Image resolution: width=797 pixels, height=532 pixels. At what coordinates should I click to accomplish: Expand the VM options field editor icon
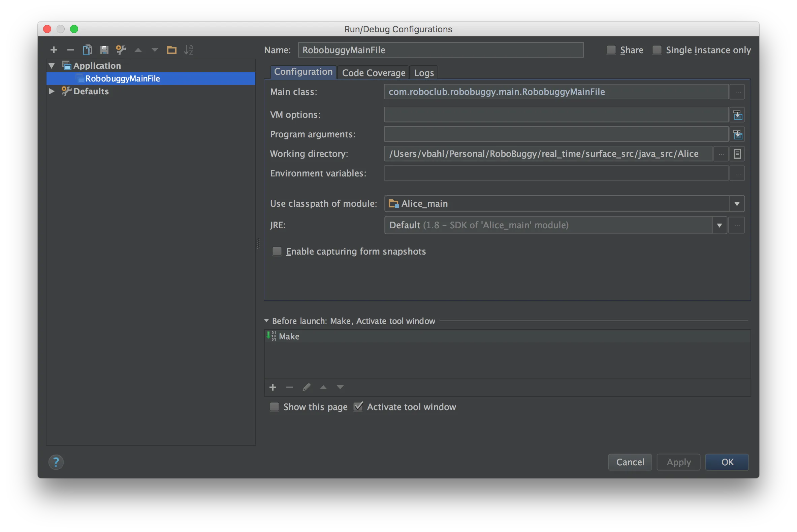coord(737,115)
